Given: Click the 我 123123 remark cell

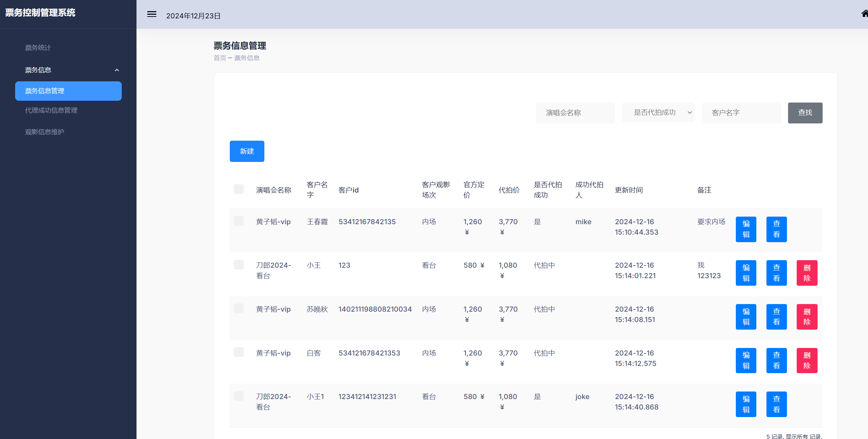Looking at the screenshot, I should 709,271.
